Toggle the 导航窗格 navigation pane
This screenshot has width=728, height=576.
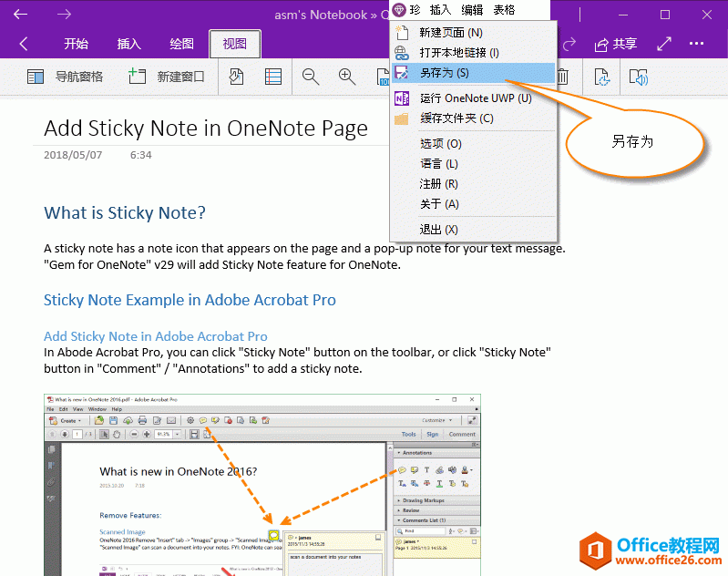pyautogui.click(x=65, y=77)
